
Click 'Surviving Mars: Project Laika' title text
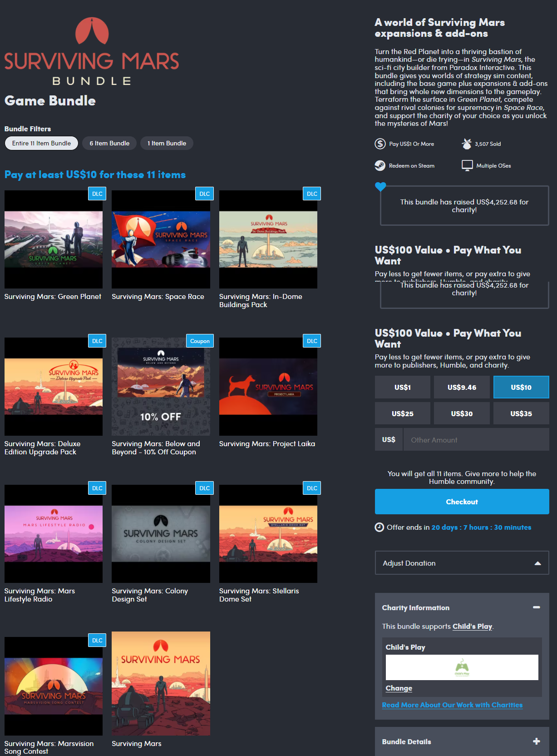pyautogui.click(x=267, y=443)
